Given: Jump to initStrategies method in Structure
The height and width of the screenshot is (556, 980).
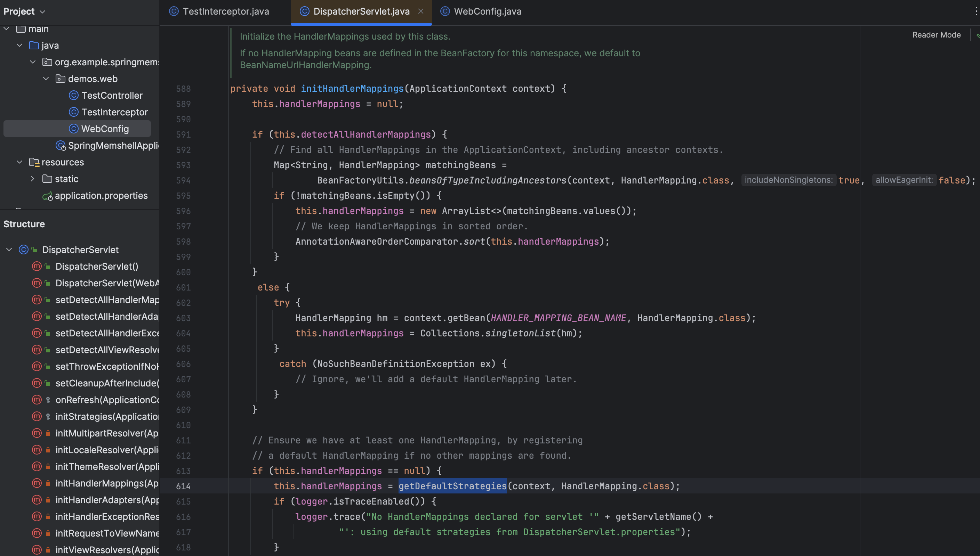Looking at the screenshot, I should 107,417.
